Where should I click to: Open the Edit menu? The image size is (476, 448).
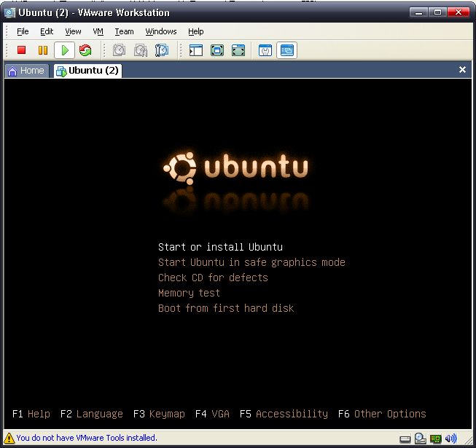click(47, 31)
